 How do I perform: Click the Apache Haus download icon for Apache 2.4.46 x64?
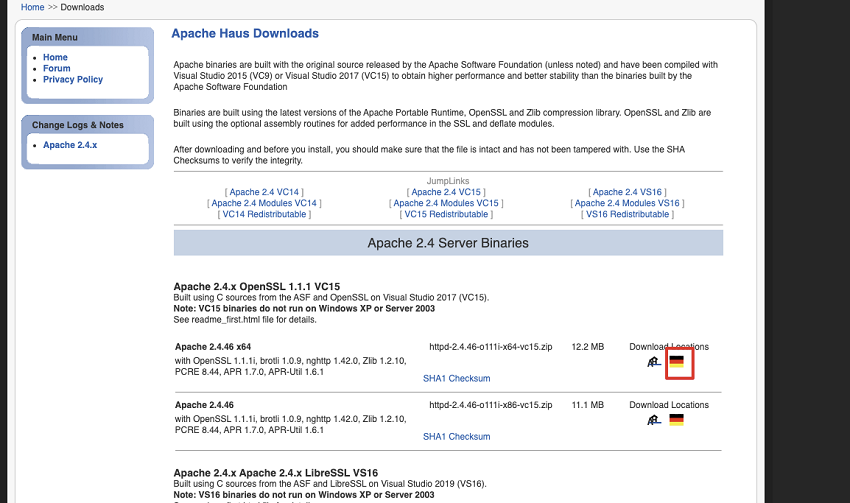click(654, 362)
